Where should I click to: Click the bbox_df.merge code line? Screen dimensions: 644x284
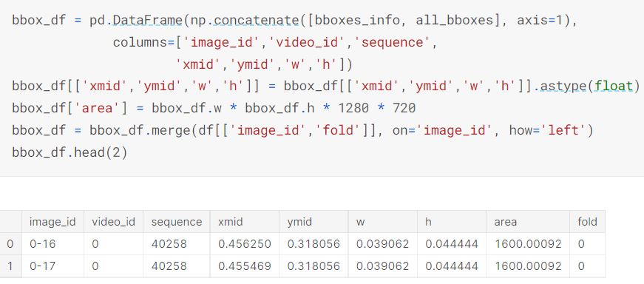(x=302, y=130)
